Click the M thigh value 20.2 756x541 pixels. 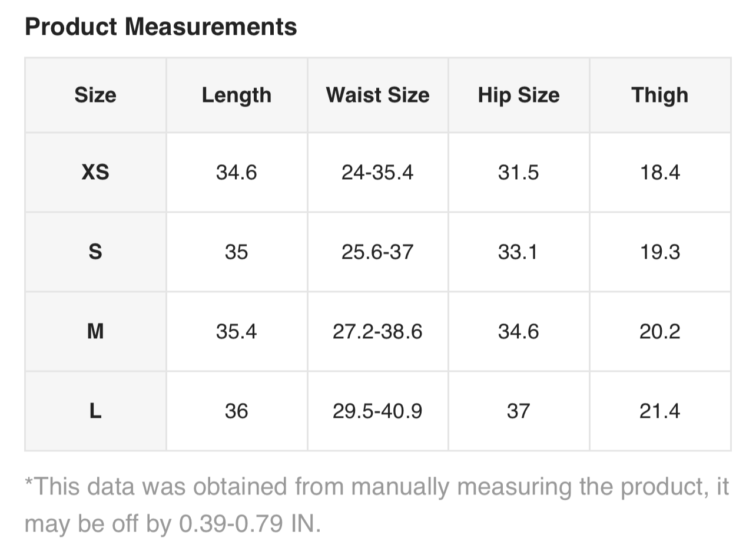pyautogui.click(x=659, y=331)
